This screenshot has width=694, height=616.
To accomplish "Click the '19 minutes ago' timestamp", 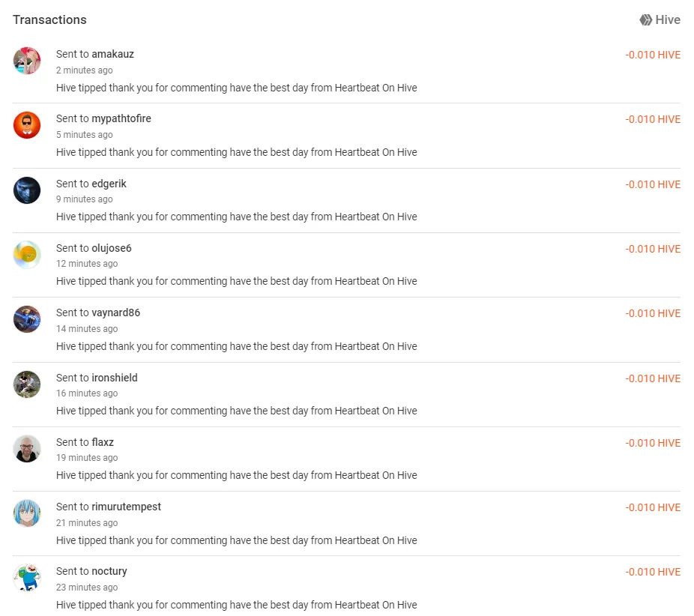I will 87,458.
